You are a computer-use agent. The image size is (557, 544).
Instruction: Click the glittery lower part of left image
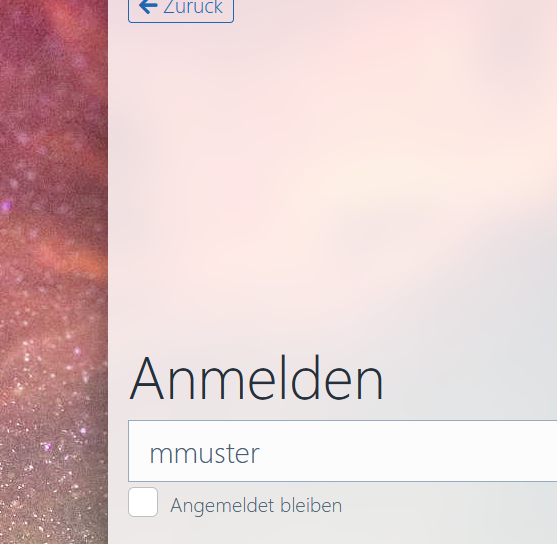coord(53,444)
